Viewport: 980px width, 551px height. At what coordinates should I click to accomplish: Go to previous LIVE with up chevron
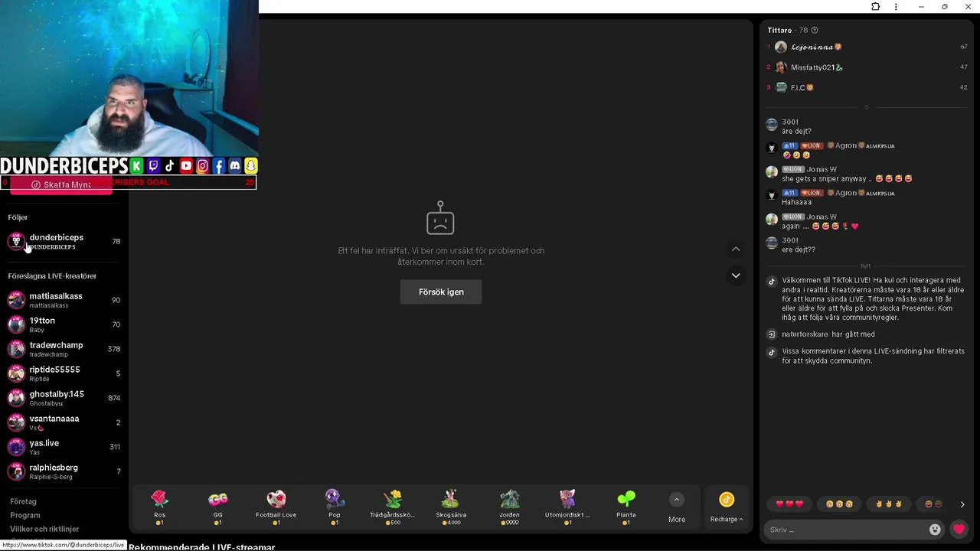pos(736,249)
